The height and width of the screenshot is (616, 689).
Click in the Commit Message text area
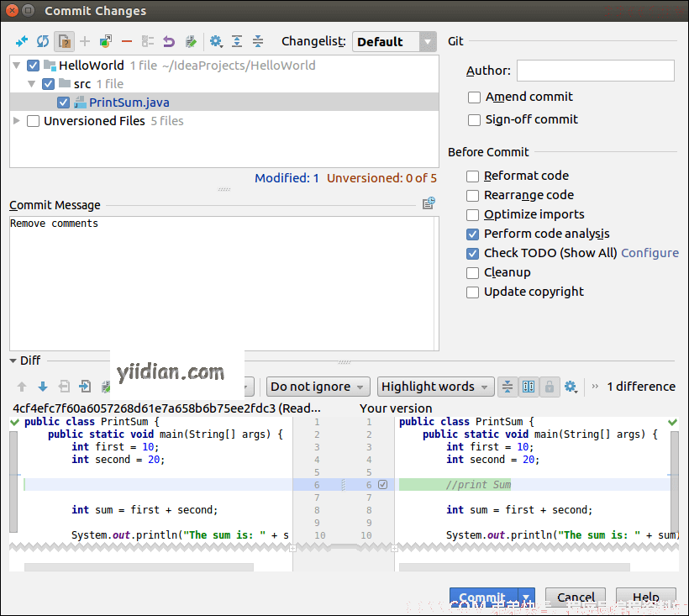coord(224,283)
